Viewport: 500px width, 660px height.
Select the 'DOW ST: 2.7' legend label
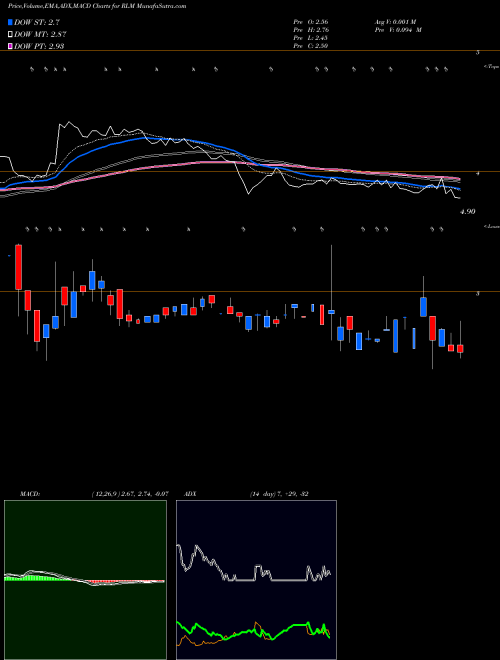pos(38,23)
